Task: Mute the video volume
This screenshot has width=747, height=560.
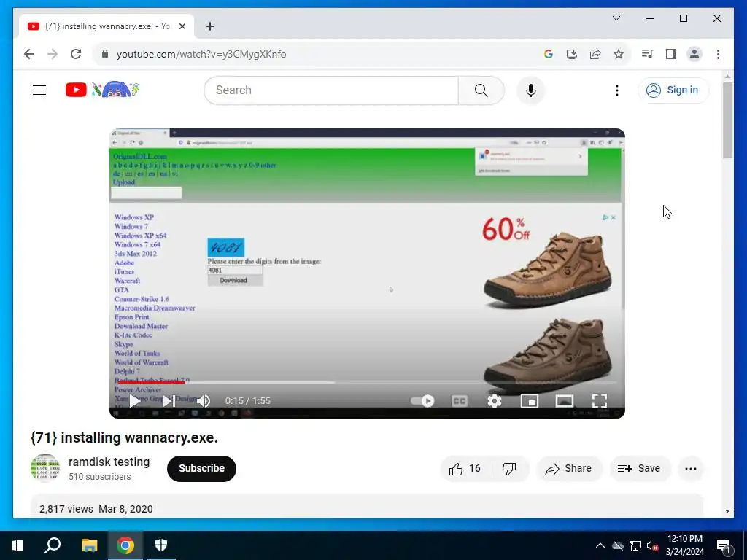Action: pyautogui.click(x=204, y=401)
